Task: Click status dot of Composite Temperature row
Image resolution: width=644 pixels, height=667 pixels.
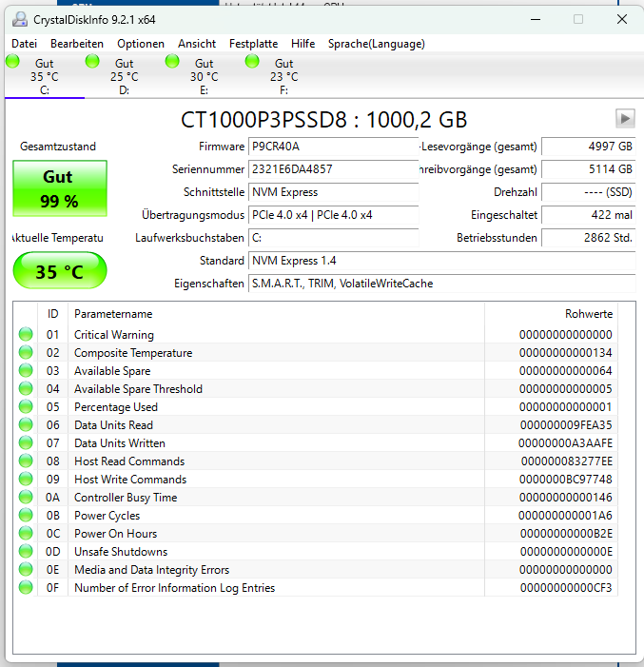Action: point(26,352)
